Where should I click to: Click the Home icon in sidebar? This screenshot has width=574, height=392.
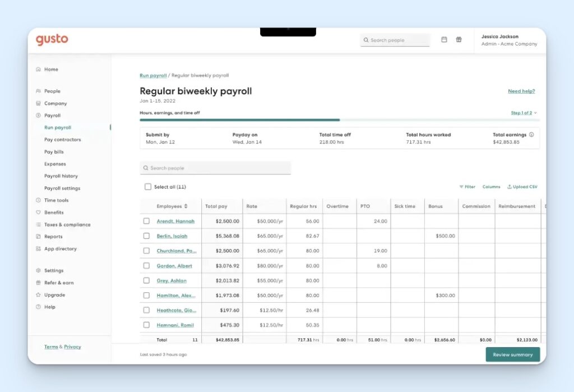(x=39, y=69)
